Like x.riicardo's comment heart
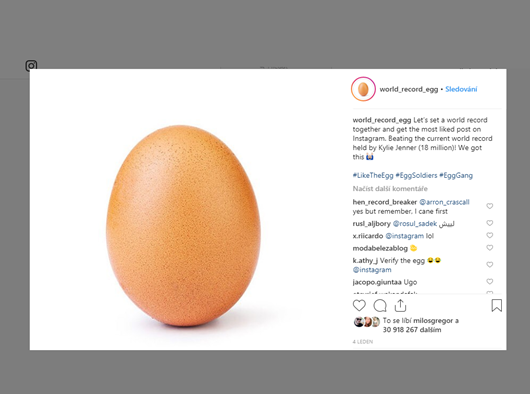Viewport: 530px width, 394px height. click(489, 235)
